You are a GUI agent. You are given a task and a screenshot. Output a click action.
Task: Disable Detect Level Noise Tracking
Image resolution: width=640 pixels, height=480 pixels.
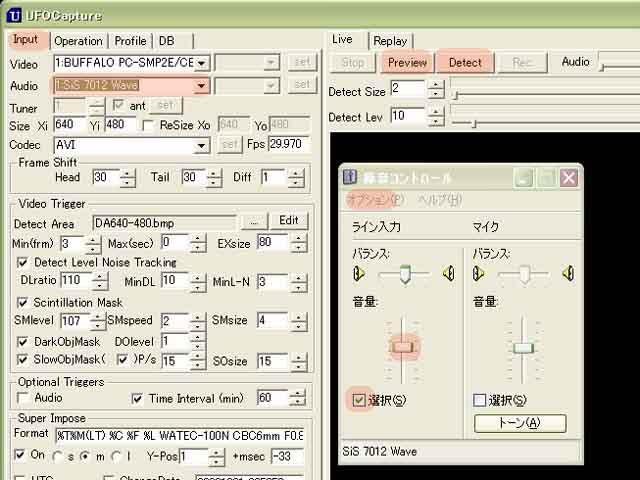(23, 262)
